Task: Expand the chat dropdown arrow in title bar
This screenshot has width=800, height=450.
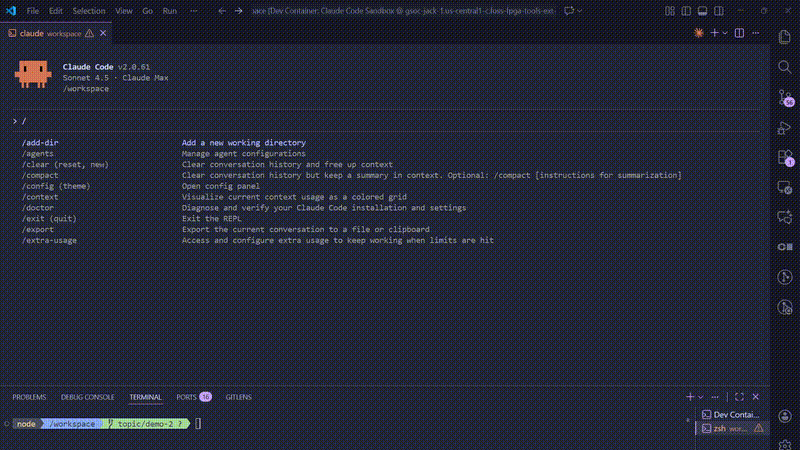Action: tap(580, 11)
